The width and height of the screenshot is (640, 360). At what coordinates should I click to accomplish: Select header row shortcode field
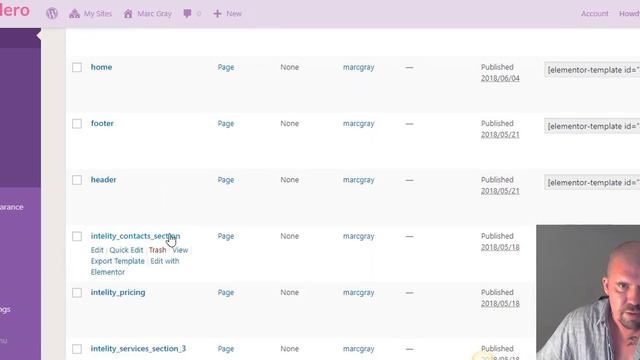pyautogui.click(x=592, y=182)
